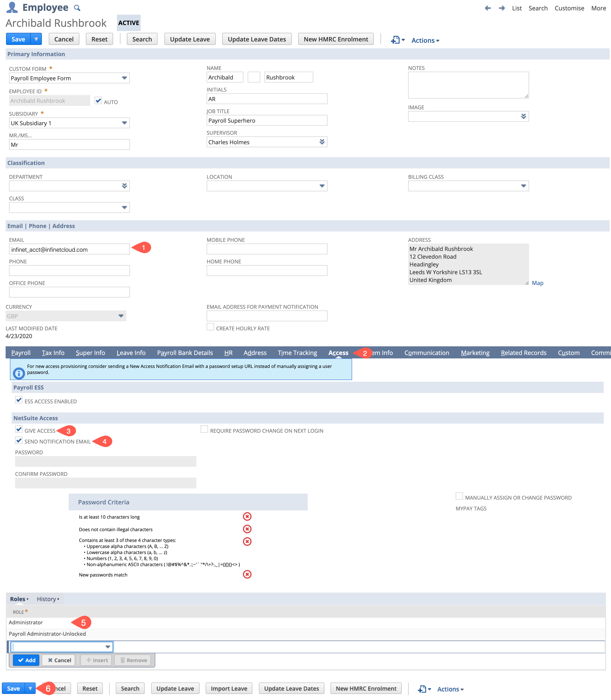Viewport: 611px width, 700px height.
Task: Open the Supervisor record picker icon
Action: coord(322,142)
